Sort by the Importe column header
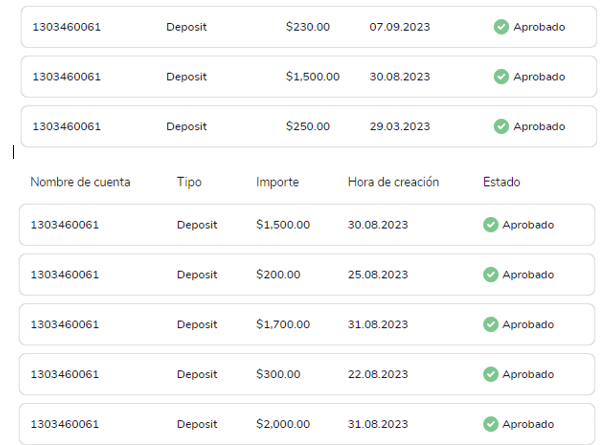The image size is (613, 445). (277, 182)
